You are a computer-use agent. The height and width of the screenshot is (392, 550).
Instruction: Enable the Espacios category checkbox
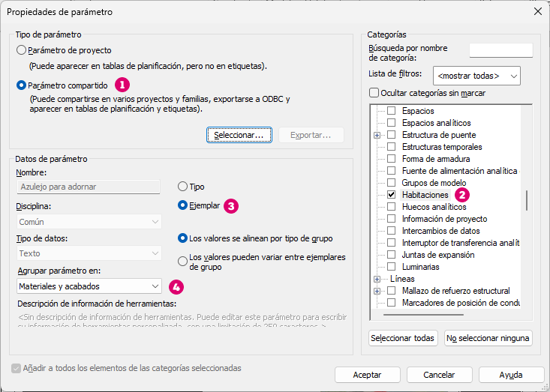tap(391, 111)
